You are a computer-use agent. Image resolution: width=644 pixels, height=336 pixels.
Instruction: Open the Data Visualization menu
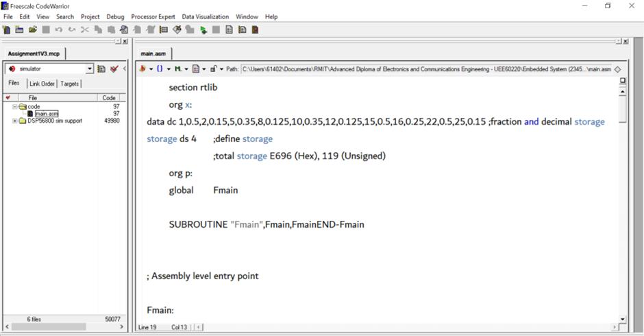pos(206,17)
